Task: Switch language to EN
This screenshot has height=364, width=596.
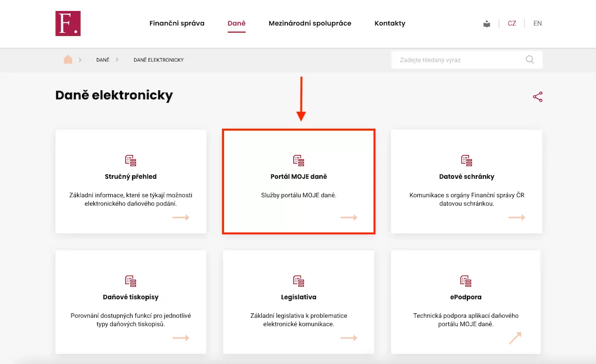Action: (537, 23)
